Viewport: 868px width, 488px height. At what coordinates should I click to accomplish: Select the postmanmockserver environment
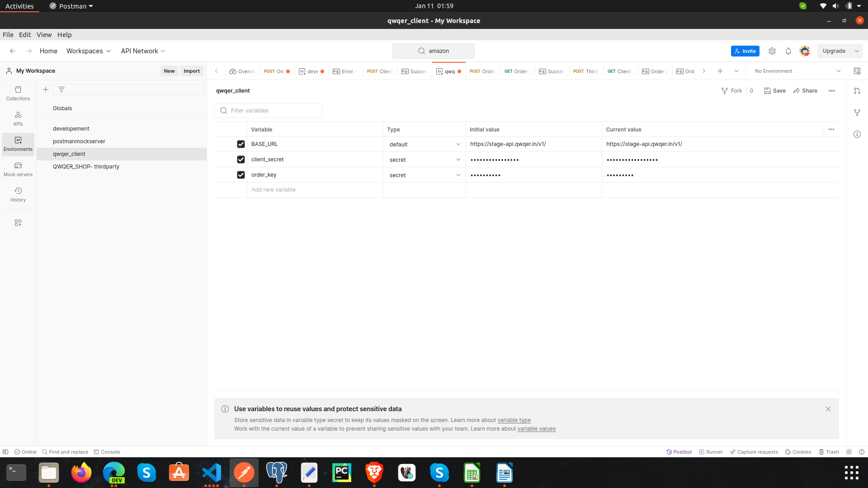click(x=79, y=141)
